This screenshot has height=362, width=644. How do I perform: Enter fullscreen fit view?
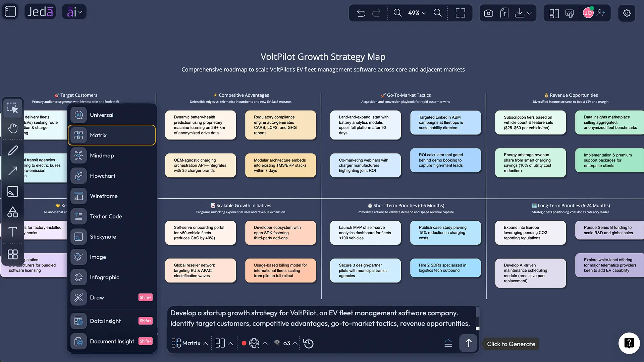coord(460,13)
